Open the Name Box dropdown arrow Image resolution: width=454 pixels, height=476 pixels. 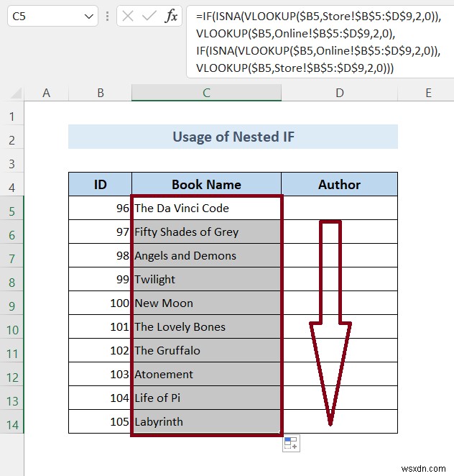88,16
